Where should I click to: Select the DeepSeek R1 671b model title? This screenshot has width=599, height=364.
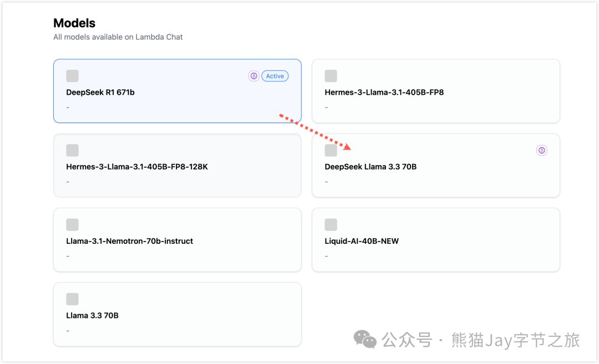click(100, 93)
